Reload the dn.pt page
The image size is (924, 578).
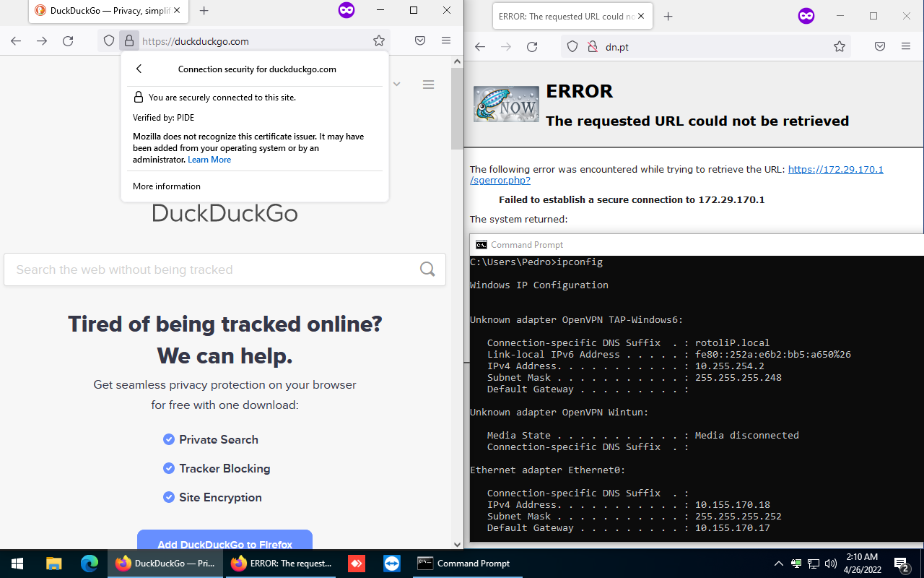pyautogui.click(x=532, y=46)
